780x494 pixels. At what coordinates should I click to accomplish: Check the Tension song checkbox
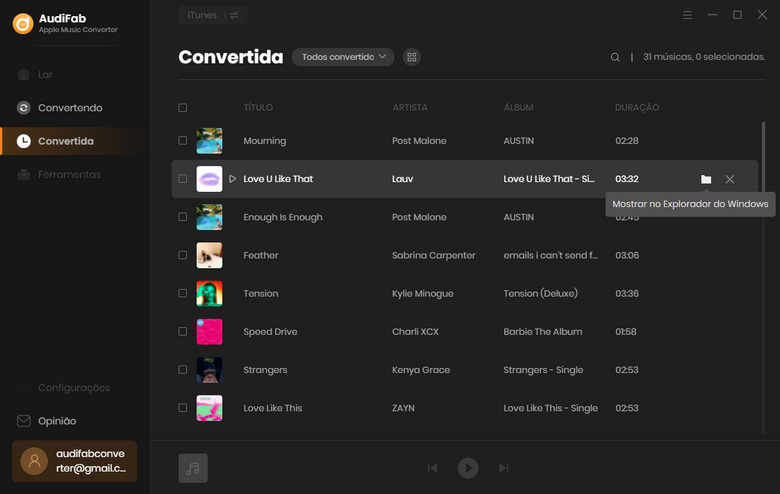point(183,293)
